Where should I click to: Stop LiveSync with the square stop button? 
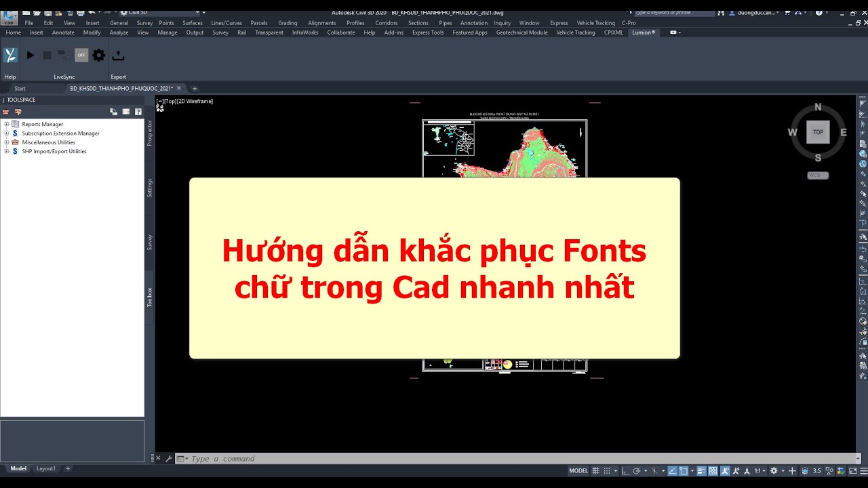47,55
